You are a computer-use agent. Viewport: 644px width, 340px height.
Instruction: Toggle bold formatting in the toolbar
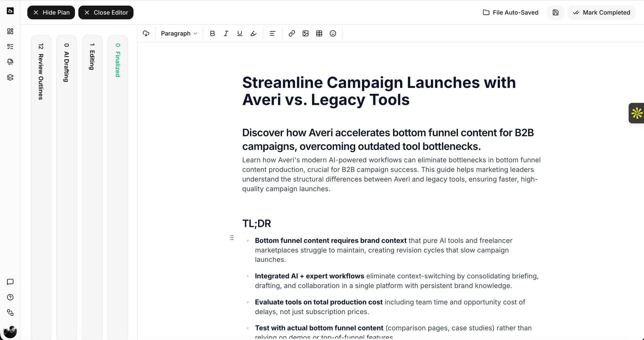click(x=212, y=33)
